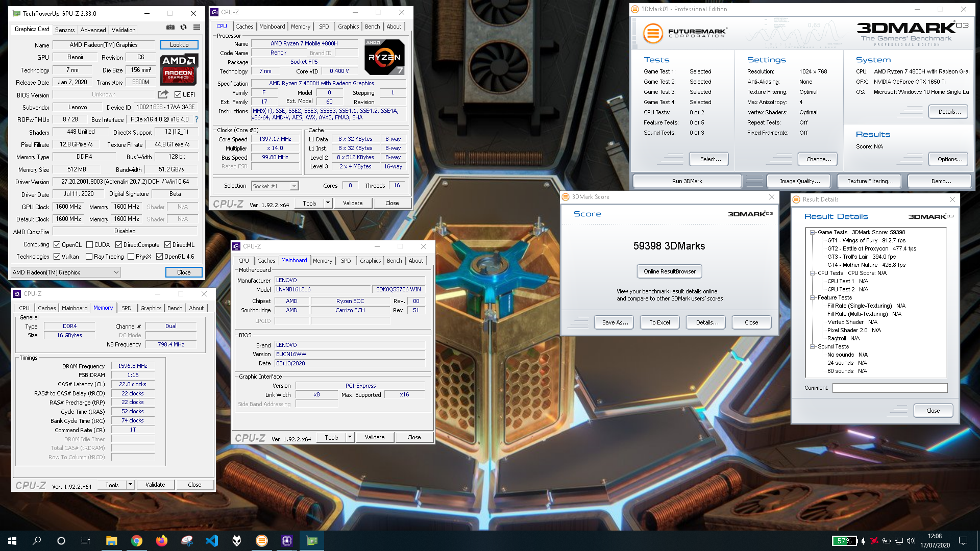The height and width of the screenshot is (551, 980).
Task: Click the Futuremark logo in 3DMark03
Action: 684,34
